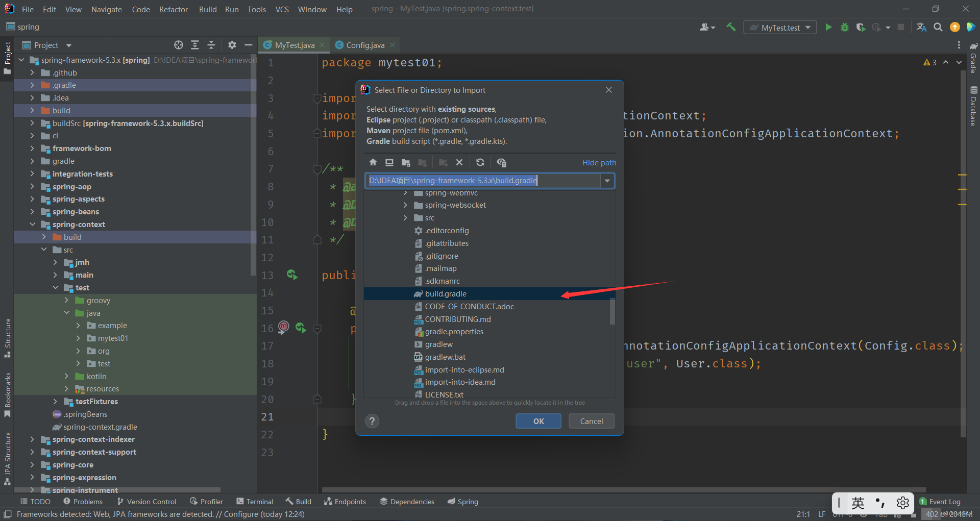980x521 pixels.
Task: Open the Terminal tool window
Action: pyautogui.click(x=254, y=502)
